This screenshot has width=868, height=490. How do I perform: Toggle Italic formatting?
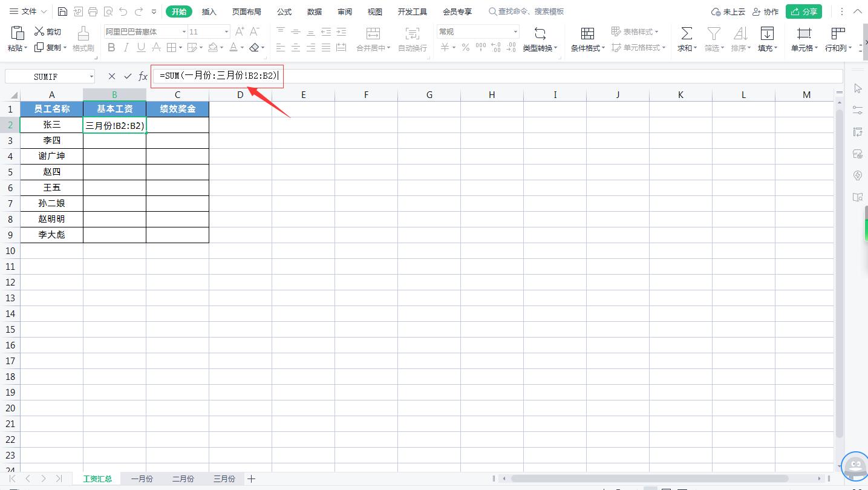pos(126,47)
